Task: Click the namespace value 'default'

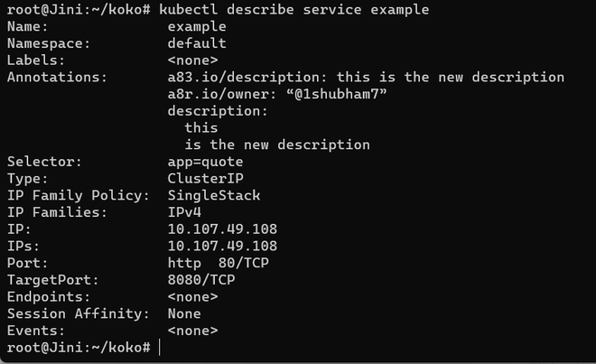Action: point(197,43)
